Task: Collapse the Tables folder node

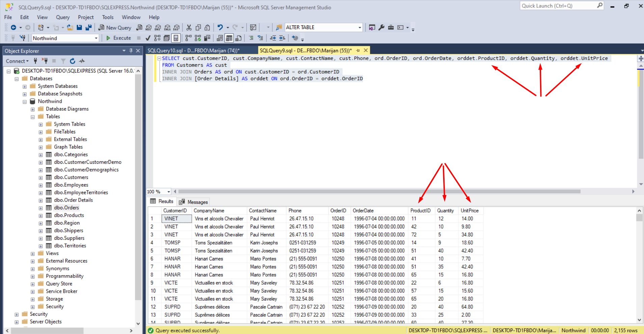Action: tap(33, 117)
